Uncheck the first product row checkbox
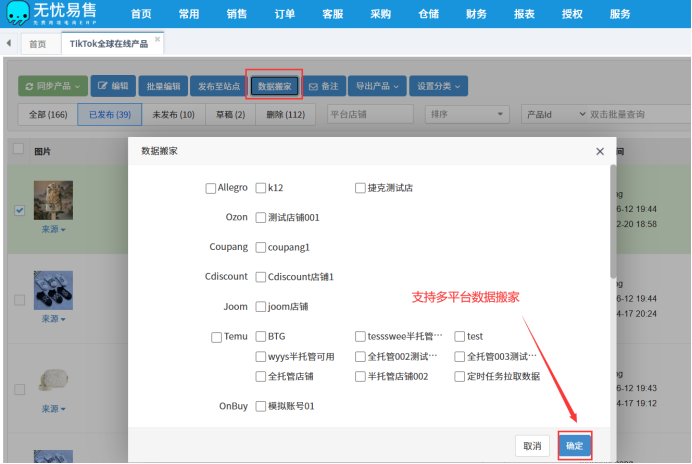Image resolution: width=692 pixels, height=464 pixels. pyautogui.click(x=19, y=210)
